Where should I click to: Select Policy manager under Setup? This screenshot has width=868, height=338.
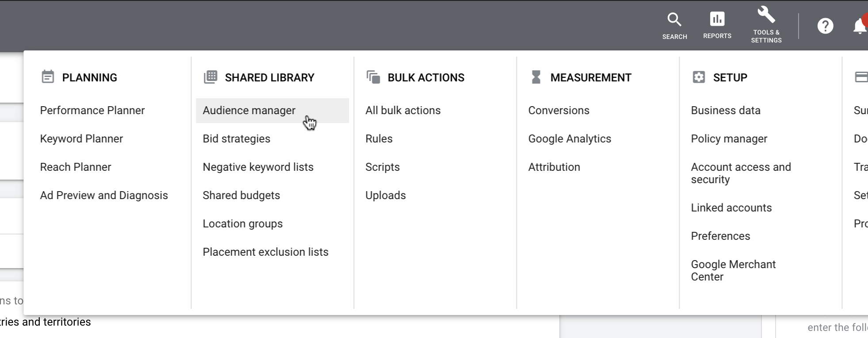tap(729, 138)
